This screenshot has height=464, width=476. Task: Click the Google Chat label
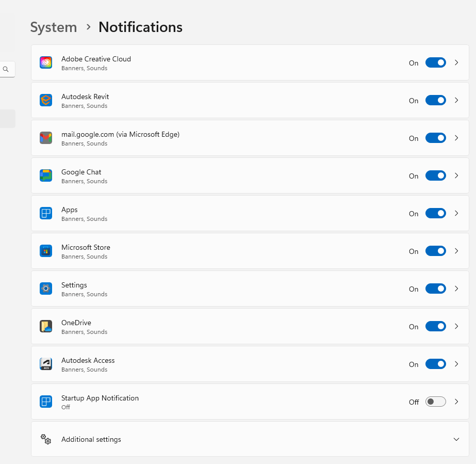pos(81,172)
